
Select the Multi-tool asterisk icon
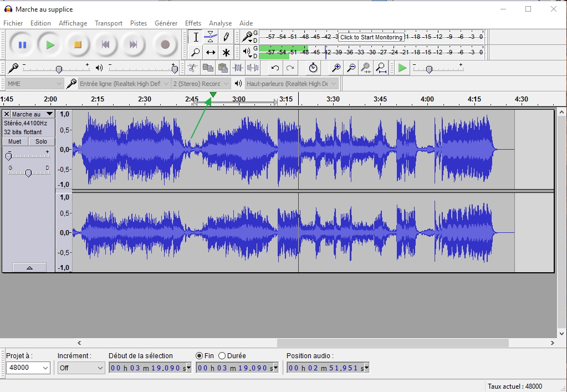(x=226, y=53)
